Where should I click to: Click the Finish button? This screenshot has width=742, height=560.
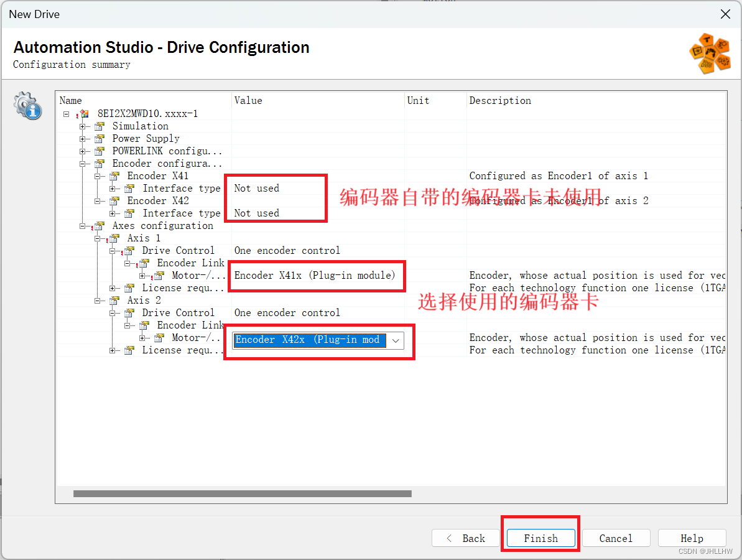[540, 538]
